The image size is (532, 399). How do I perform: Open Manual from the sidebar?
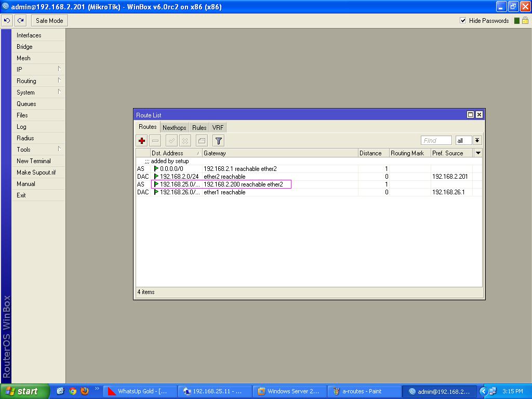point(38,184)
